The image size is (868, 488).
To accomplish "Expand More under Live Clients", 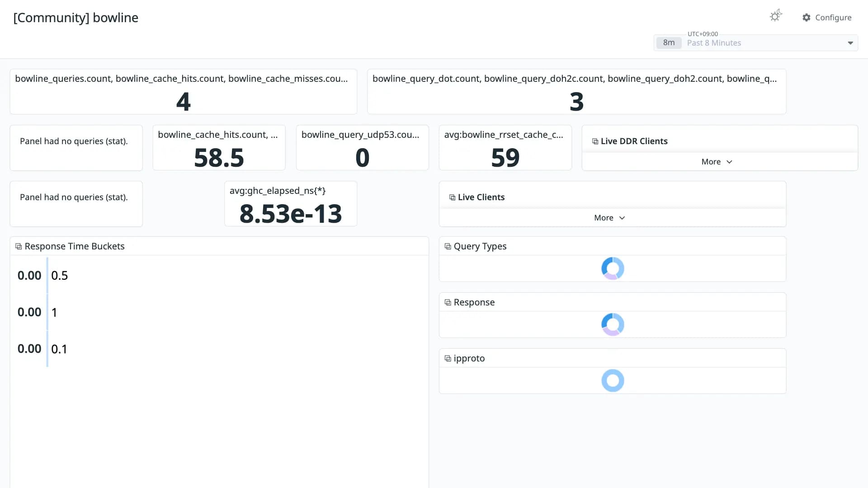I will (x=609, y=218).
